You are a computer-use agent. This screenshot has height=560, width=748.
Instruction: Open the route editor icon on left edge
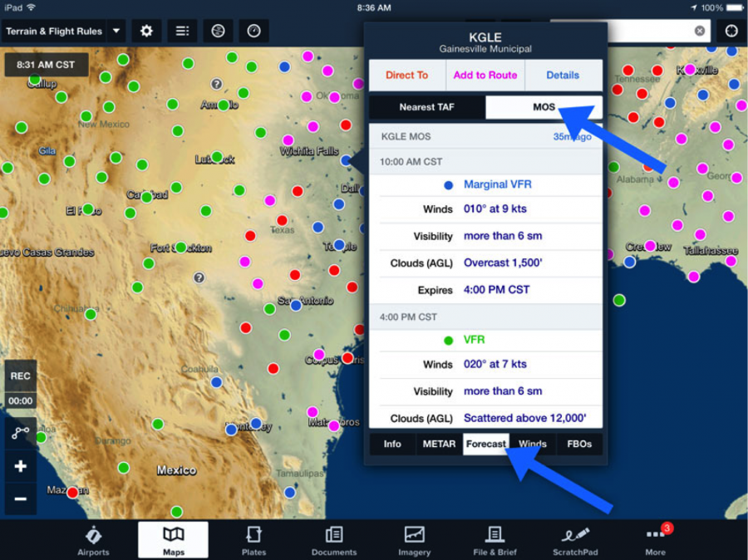(19, 432)
